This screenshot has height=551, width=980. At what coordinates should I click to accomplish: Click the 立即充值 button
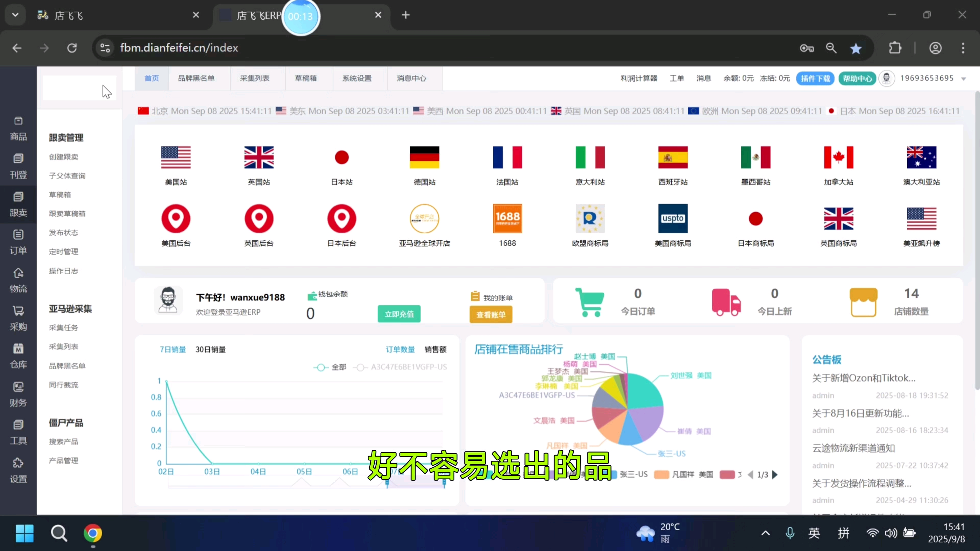pos(399,314)
